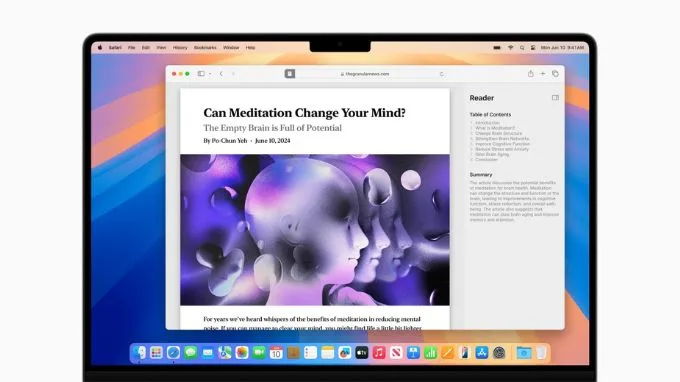Open FaceTime from the Dock
680x382 pixels.
pyautogui.click(x=259, y=353)
